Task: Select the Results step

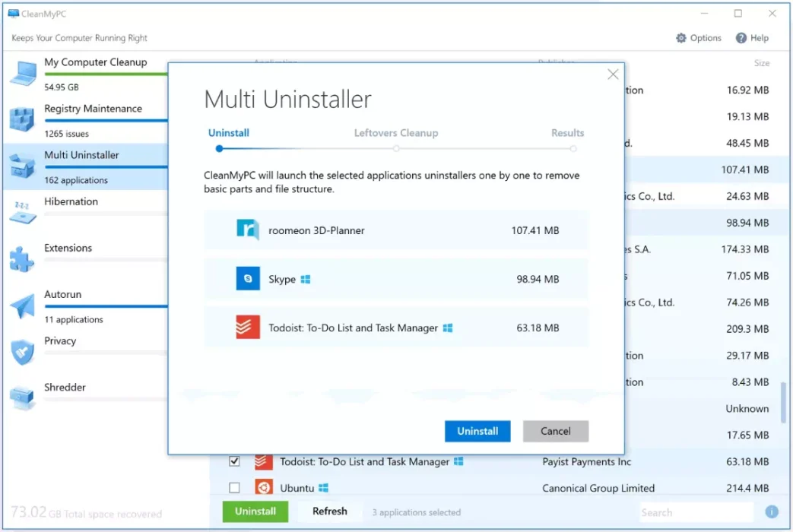Action: click(567, 133)
